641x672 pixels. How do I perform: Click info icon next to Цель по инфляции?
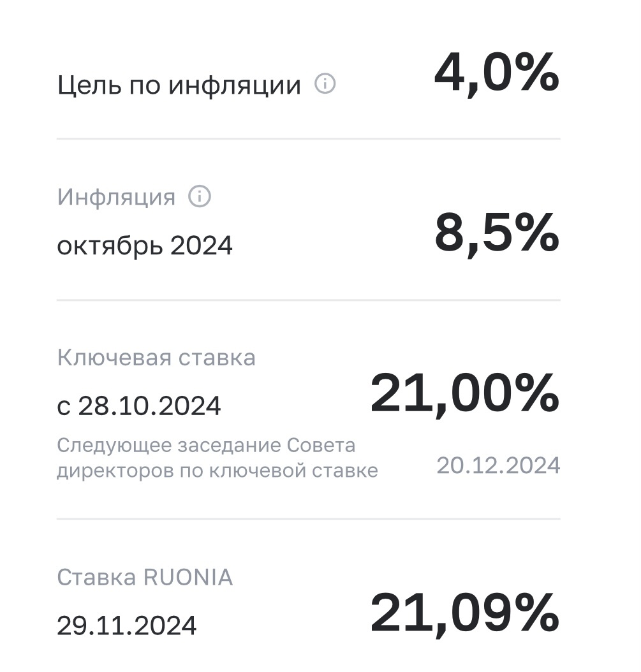pyautogui.click(x=325, y=84)
